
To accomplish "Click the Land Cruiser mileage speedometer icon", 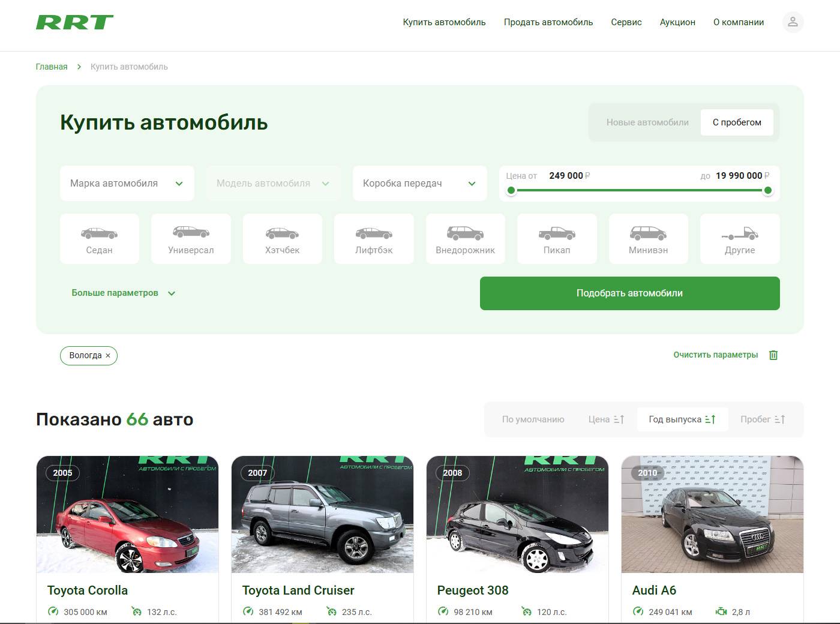I will click(x=248, y=611).
